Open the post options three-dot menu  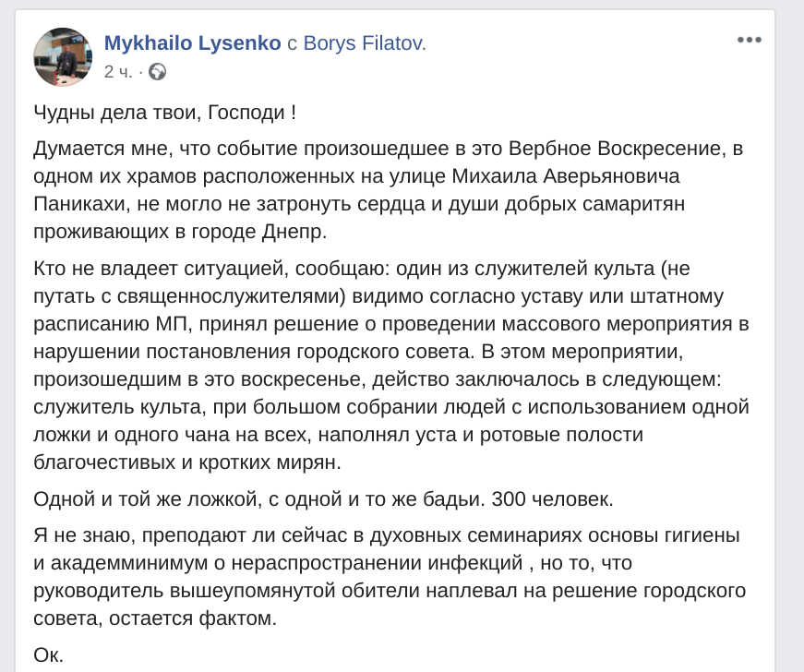(750, 40)
